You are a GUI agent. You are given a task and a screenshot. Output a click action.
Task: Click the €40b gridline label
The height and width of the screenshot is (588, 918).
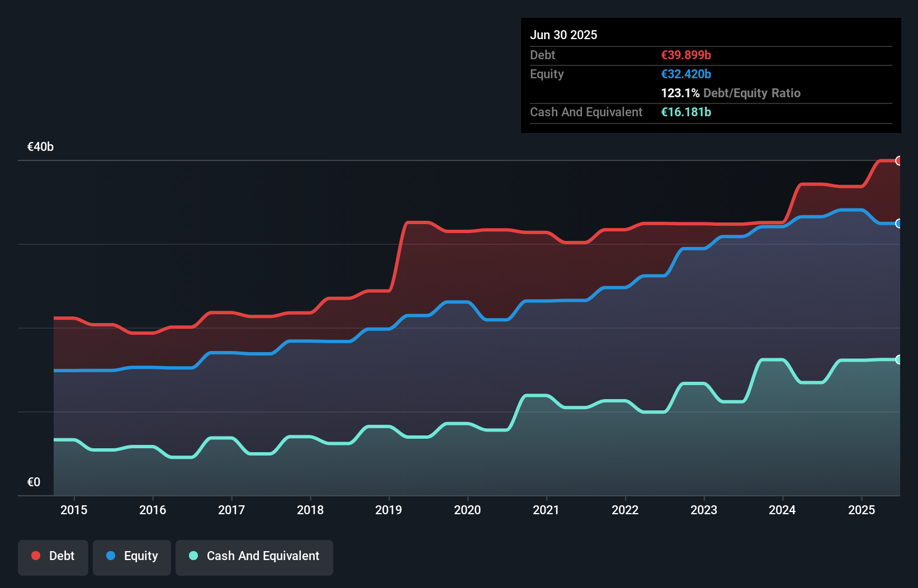pos(40,146)
